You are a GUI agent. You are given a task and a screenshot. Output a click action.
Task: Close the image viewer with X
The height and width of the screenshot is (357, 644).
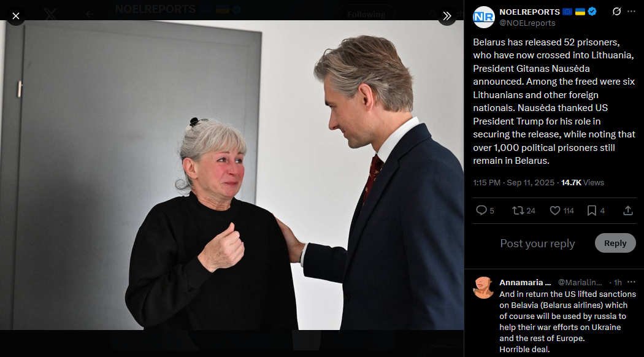tap(15, 16)
